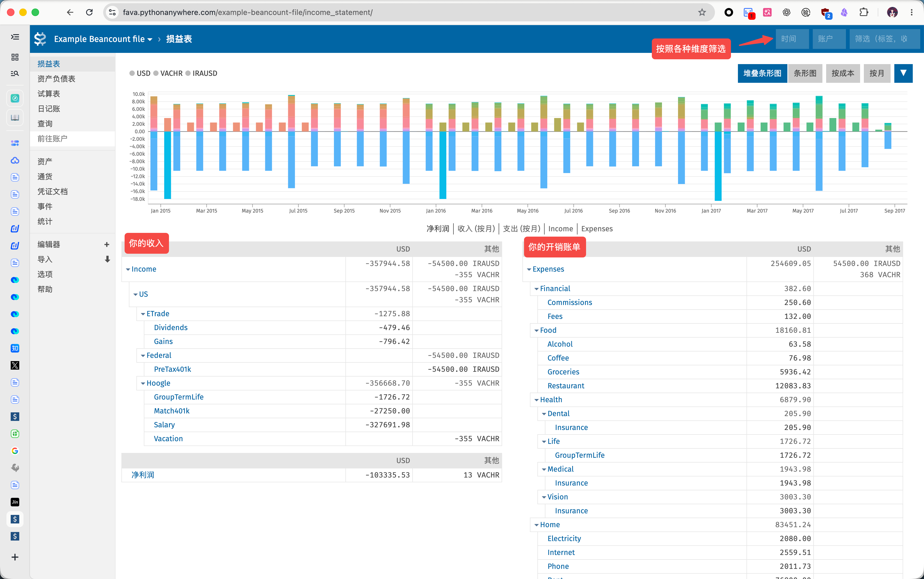Collapse chart with the triangle button
Image resolution: width=924 pixels, height=579 pixels.
[x=903, y=73]
